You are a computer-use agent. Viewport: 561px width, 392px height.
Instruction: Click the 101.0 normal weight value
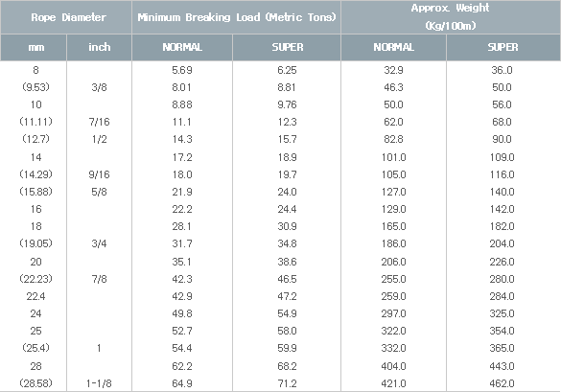pos(393,157)
